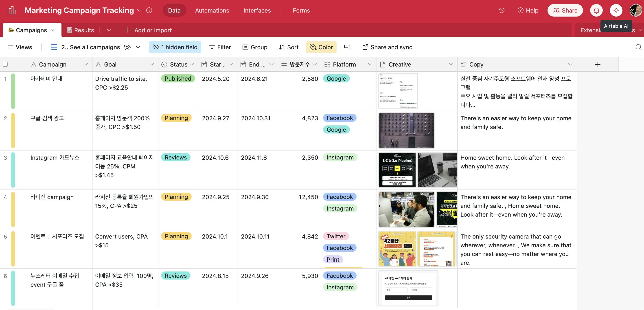
Task: Click the base info icon
Action: click(x=149, y=11)
